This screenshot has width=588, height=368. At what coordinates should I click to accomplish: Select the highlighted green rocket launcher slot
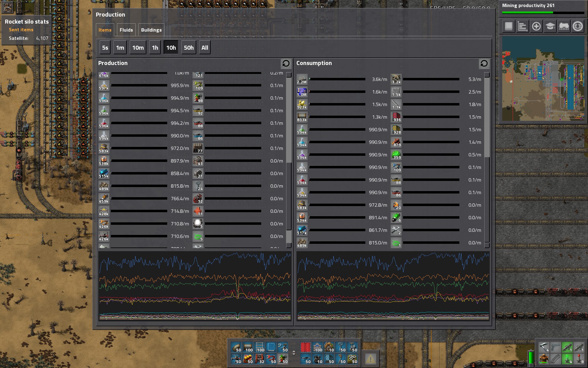pos(567,347)
